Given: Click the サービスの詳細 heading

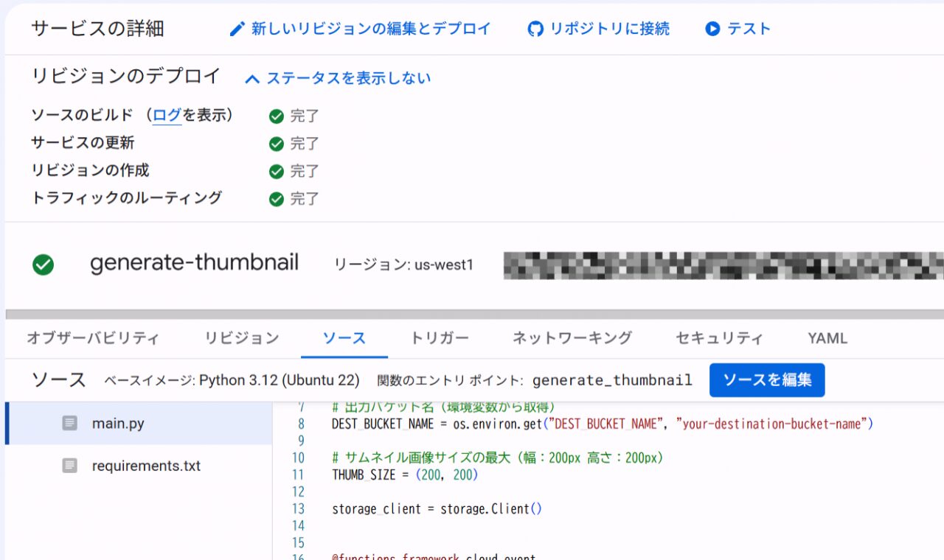Looking at the screenshot, I should point(97,29).
